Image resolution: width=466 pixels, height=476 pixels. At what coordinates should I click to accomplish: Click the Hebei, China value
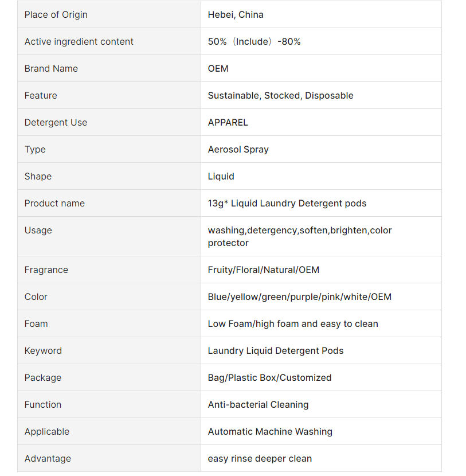[236, 15]
